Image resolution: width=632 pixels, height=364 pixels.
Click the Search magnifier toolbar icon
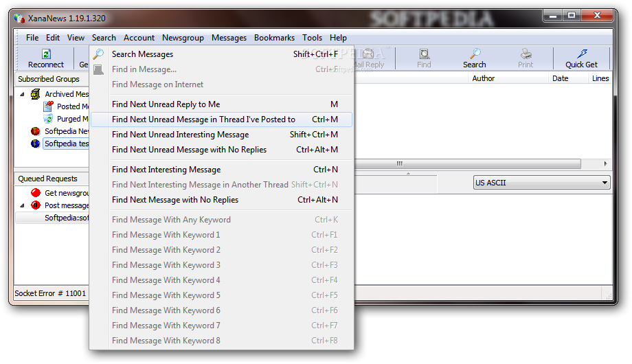tap(475, 54)
